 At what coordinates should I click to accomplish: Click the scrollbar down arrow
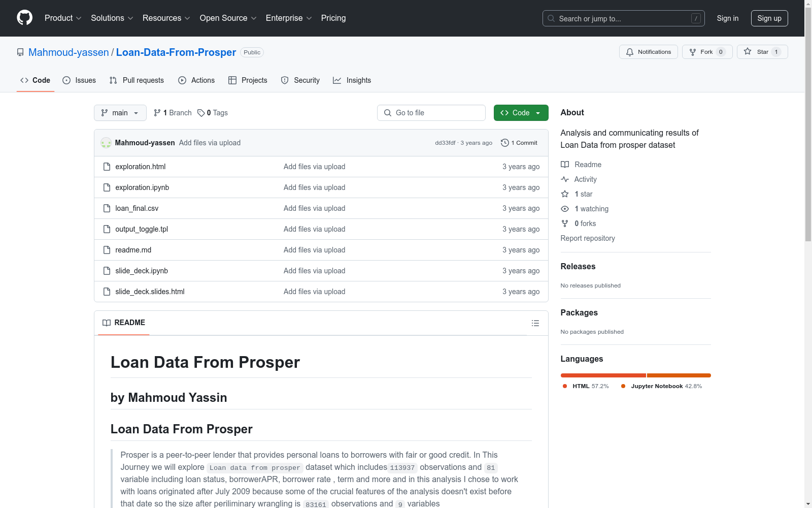coord(808,504)
